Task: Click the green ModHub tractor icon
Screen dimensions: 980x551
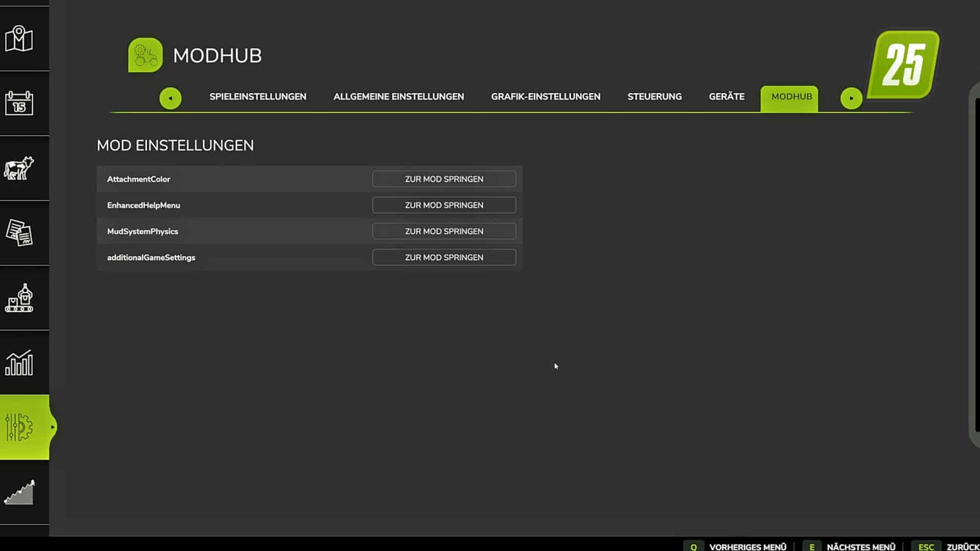Action: pyautogui.click(x=145, y=55)
